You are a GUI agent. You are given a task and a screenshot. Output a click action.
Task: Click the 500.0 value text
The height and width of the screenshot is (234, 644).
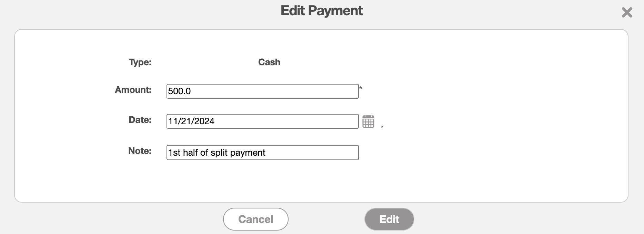(179, 91)
